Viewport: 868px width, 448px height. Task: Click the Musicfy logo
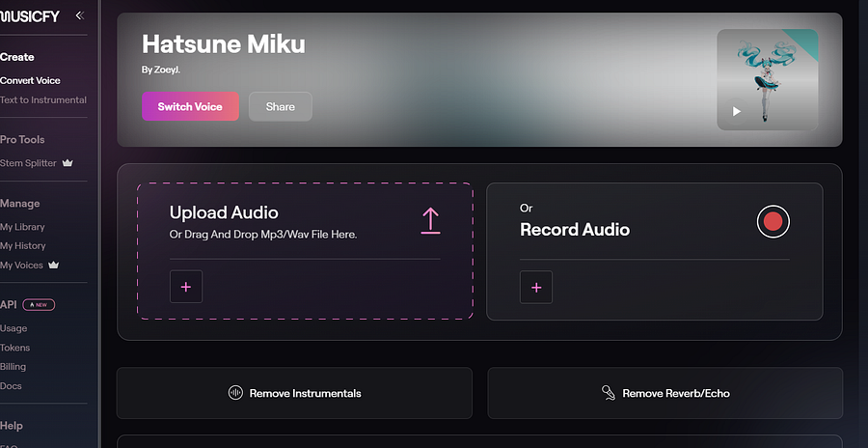[30, 16]
